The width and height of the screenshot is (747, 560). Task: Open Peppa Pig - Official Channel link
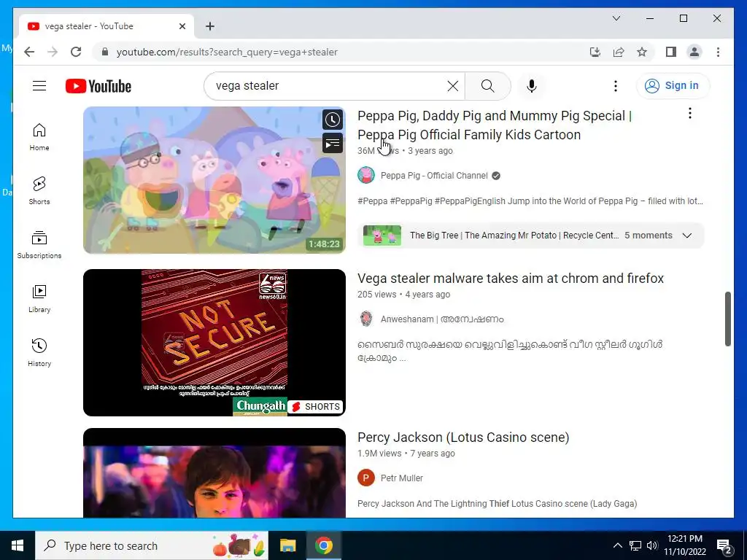[x=434, y=176]
